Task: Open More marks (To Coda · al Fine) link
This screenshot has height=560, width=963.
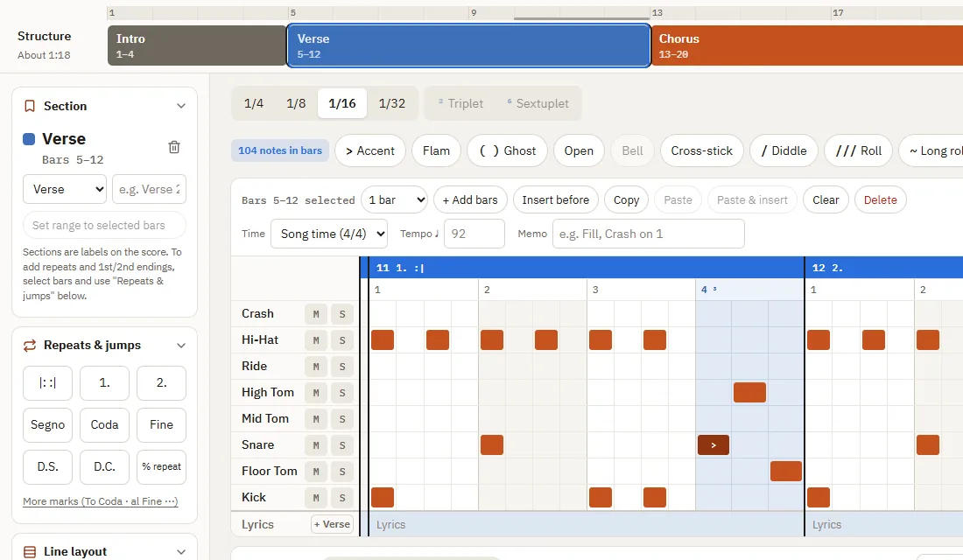Action: tap(100, 501)
